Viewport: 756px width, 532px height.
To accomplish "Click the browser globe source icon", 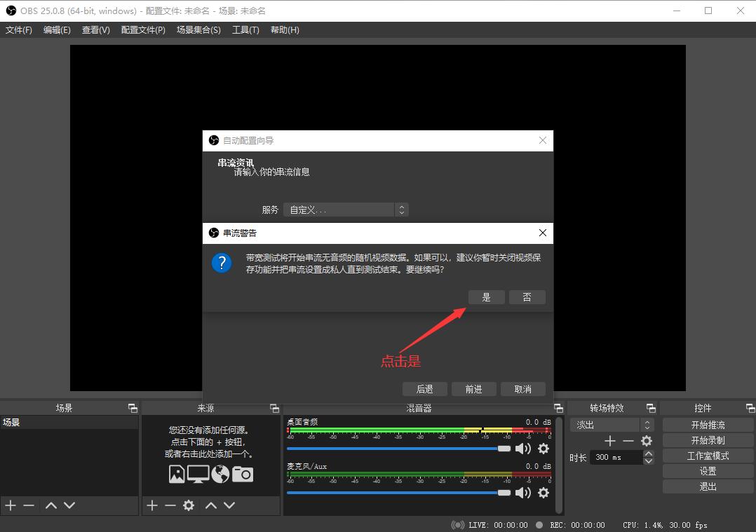I will click(x=220, y=474).
